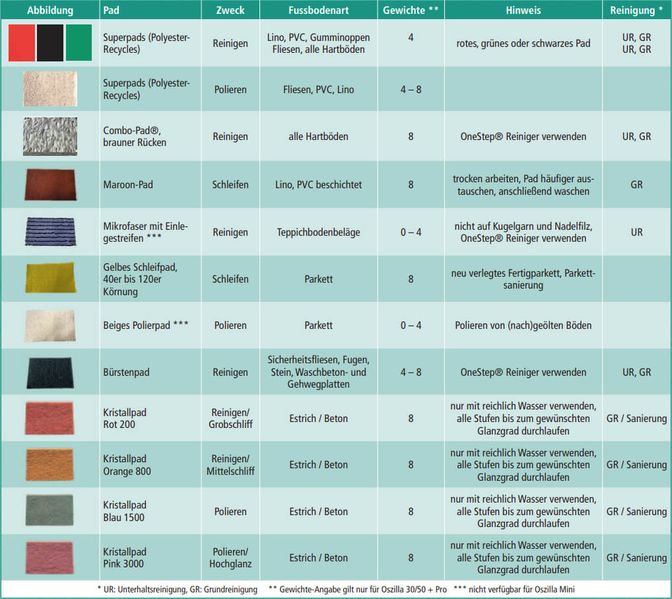Click the Abbildung column header
The height and width of the screenshot is (599, 672).
pos(48,9)
